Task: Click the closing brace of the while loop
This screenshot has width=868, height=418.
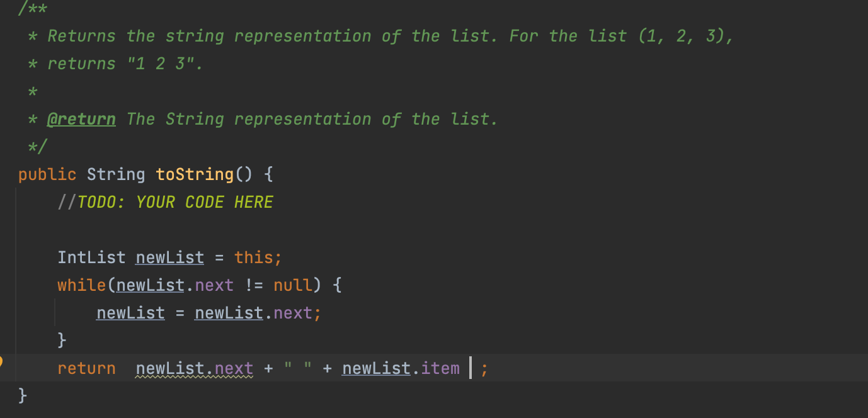Action: click(x=62, y=341)
